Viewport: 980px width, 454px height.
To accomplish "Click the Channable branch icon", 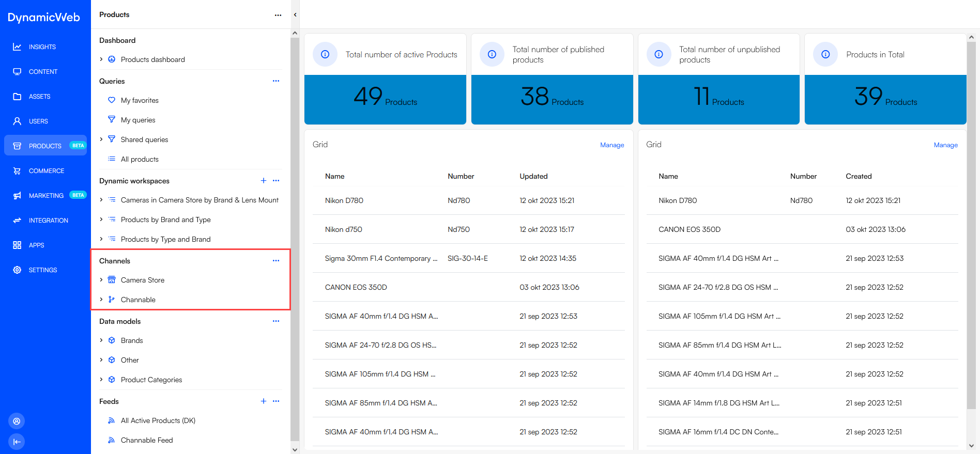I will click(x=112, y=300).
